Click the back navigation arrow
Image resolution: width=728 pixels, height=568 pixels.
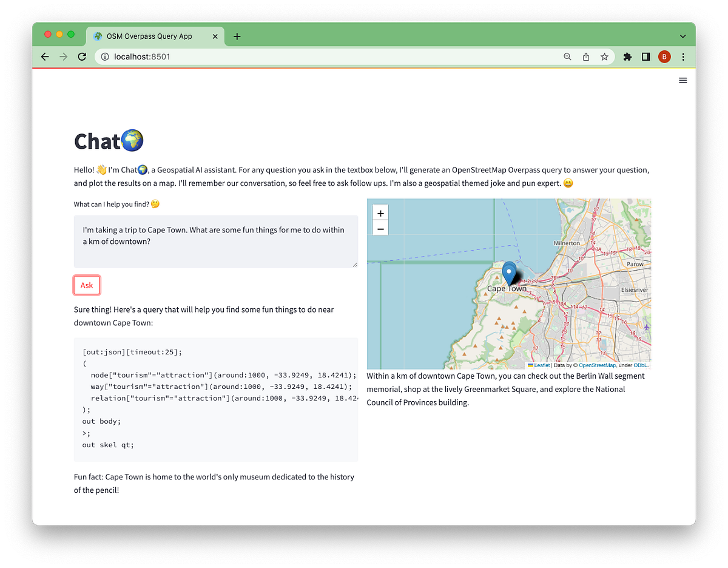coord(44,56)
